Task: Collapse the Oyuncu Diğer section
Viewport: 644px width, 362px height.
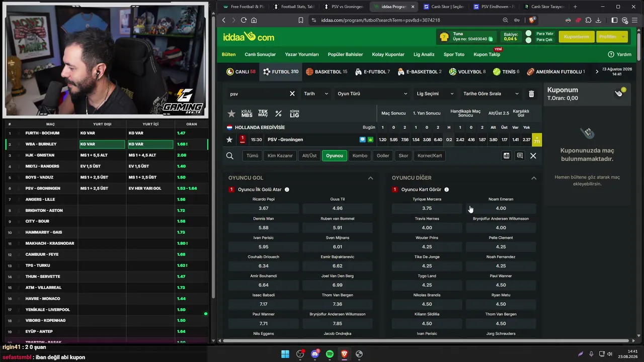Action: 534,178
